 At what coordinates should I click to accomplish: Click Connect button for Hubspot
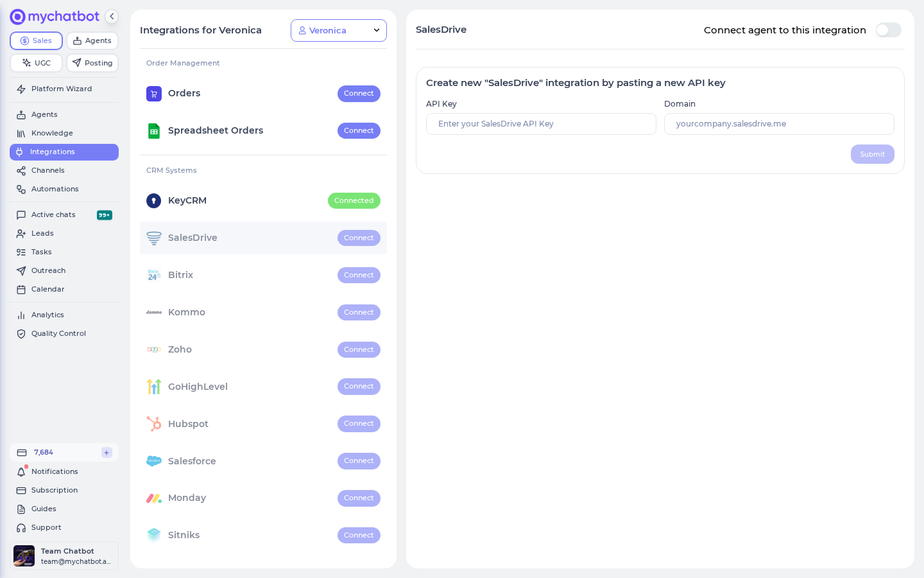pyautogui.click(x=359, y=424)
